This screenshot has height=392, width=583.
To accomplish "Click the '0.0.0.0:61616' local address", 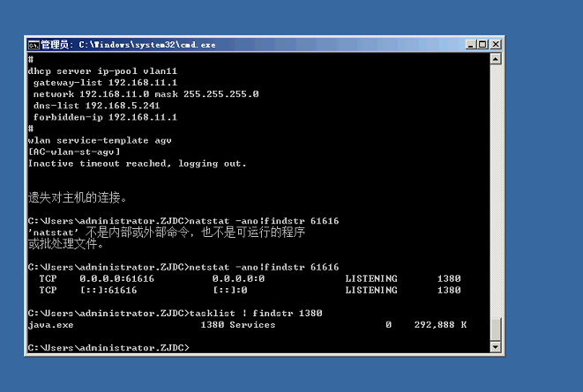I will (116, 278).
